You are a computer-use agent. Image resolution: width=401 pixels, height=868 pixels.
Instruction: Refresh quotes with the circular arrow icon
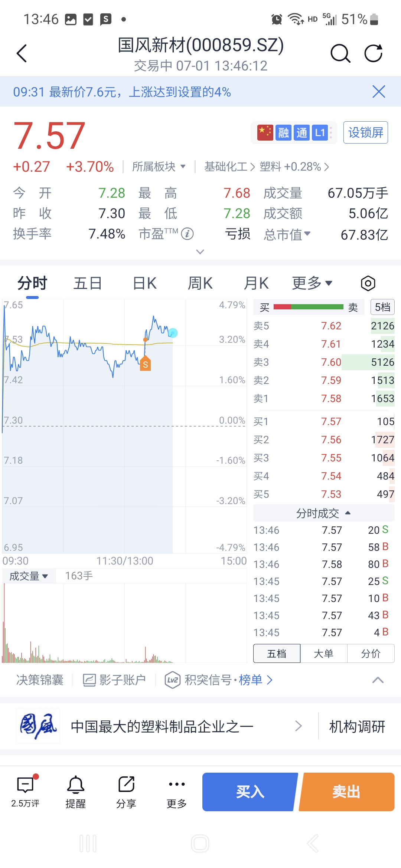[373, 53]
